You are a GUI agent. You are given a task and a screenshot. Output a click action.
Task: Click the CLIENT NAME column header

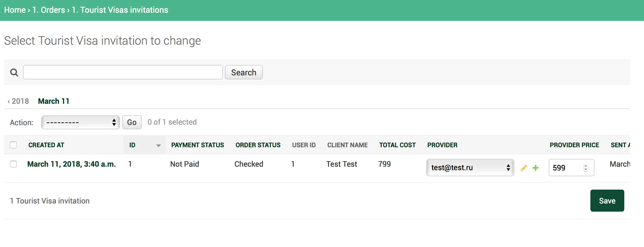point(348,145)
